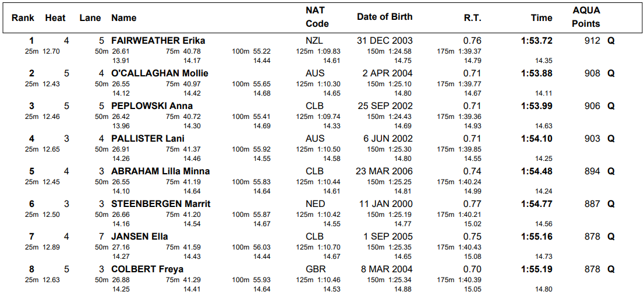Click the NZL nationality code
Screen dimensions: 644x295
315,41
